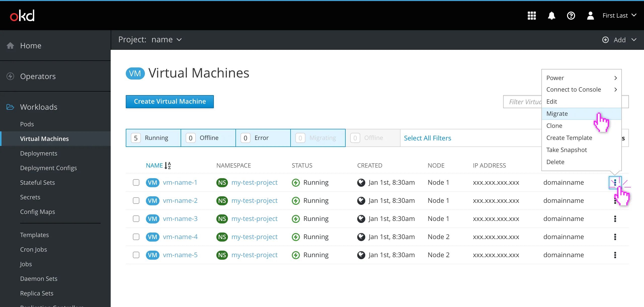Open kebab menu for vm-name-3 row
Image resolution: width=644 pixels, height=307 pixels.
coord(615,219)
